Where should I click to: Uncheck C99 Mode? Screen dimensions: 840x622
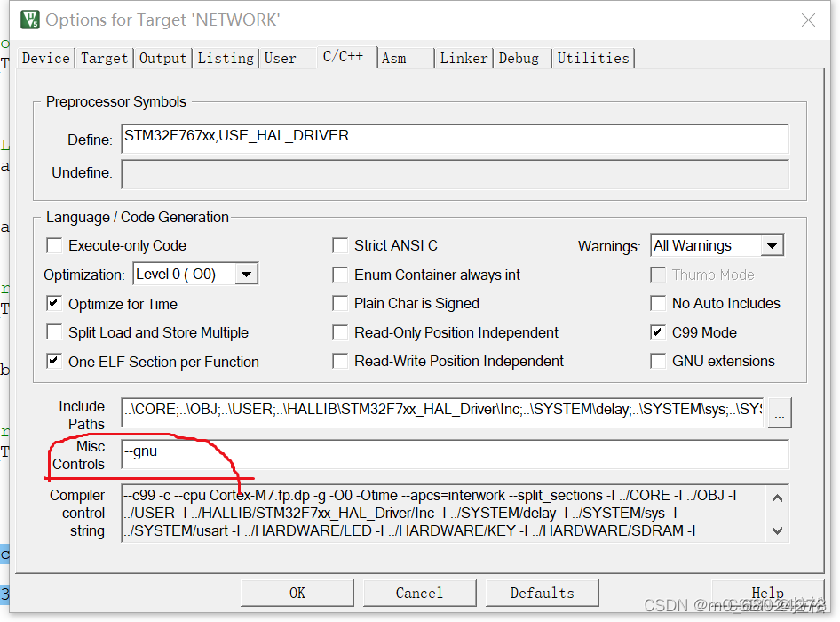(658, 332)
